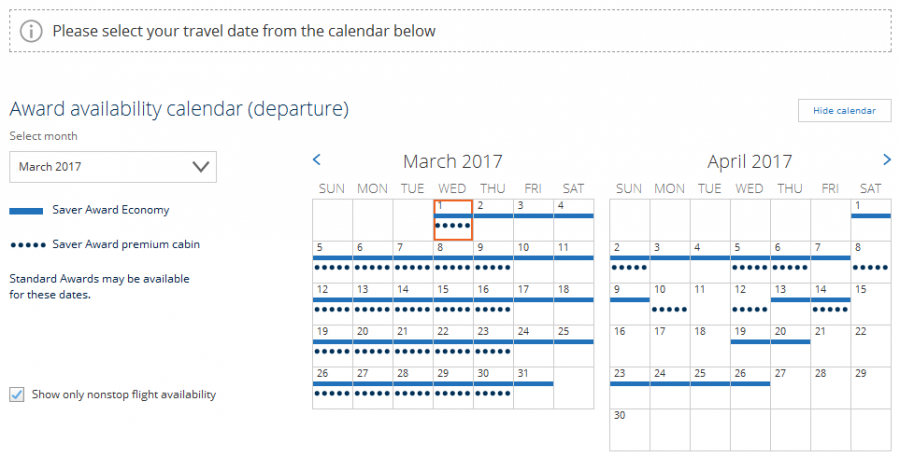Image resolution: width=900 pixels, height=457 pixels.
Task: Select March 26 on the calendar
Action: click(x=332, y=387)
